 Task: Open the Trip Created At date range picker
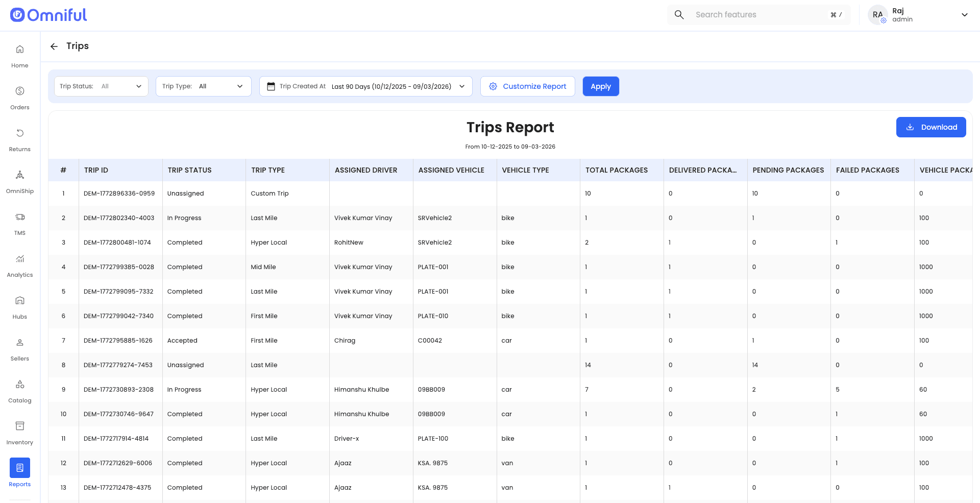tap(365, 86)
